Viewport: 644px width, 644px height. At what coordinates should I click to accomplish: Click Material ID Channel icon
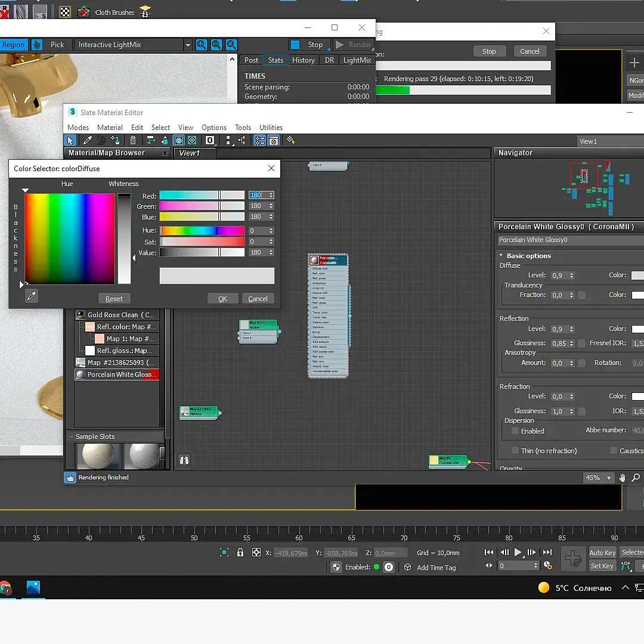209,141
